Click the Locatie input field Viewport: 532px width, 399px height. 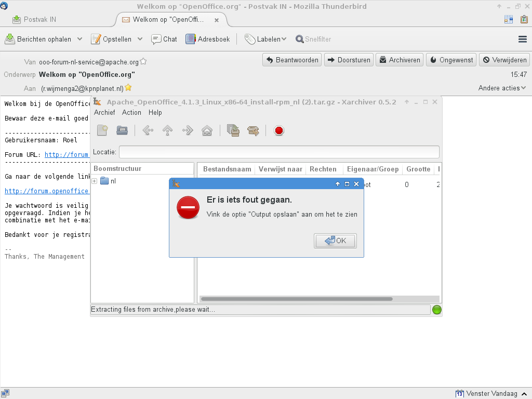click(279, 152)
